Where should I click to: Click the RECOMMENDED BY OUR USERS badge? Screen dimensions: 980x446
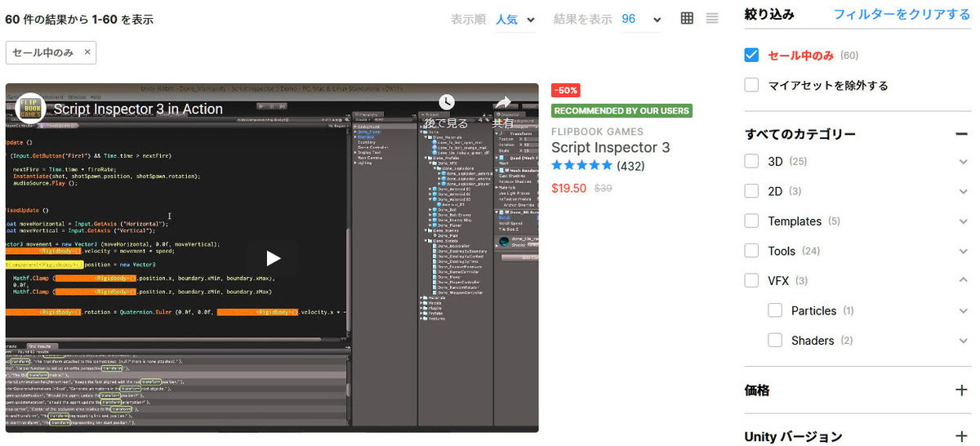tap(621, 110)
